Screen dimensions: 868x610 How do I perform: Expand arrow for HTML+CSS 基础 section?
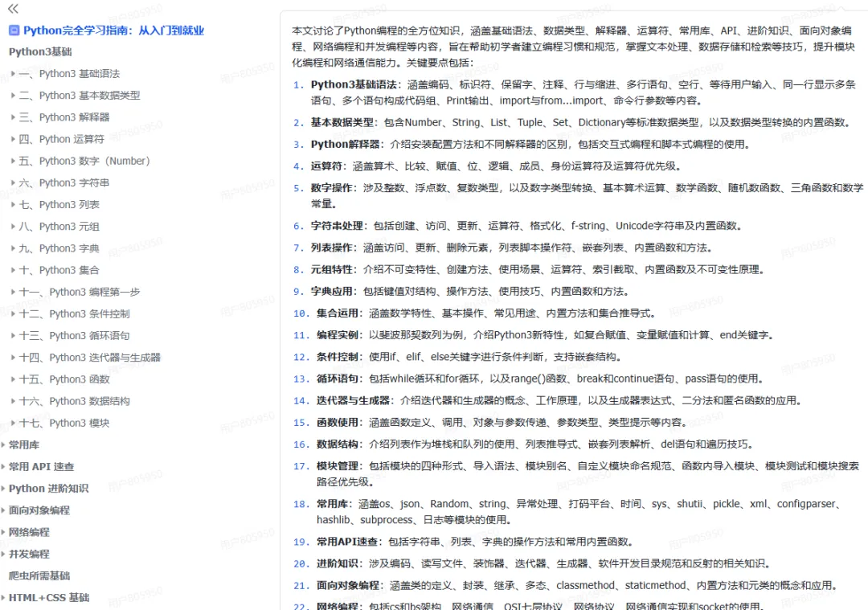pyautogui.click(x=3, y=598)
